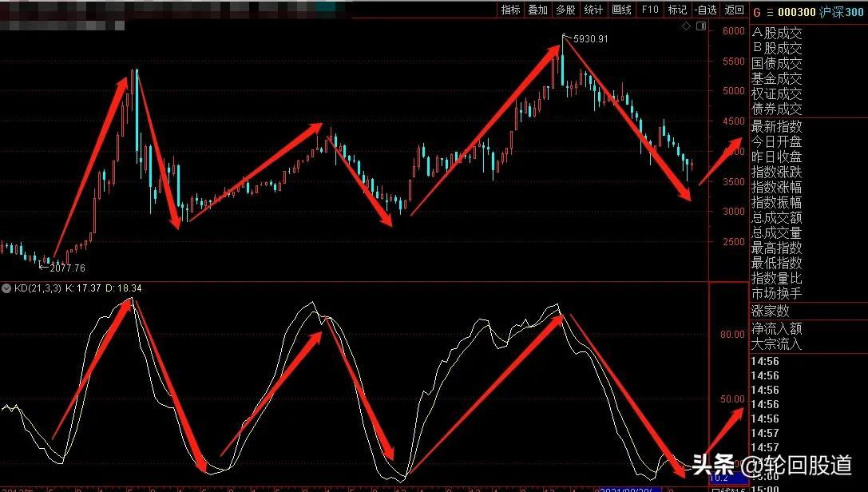The height and width of the screenshot is (492, 868).
Task: Select the 画线 drawing tool
Action: (x=621, y=10)
